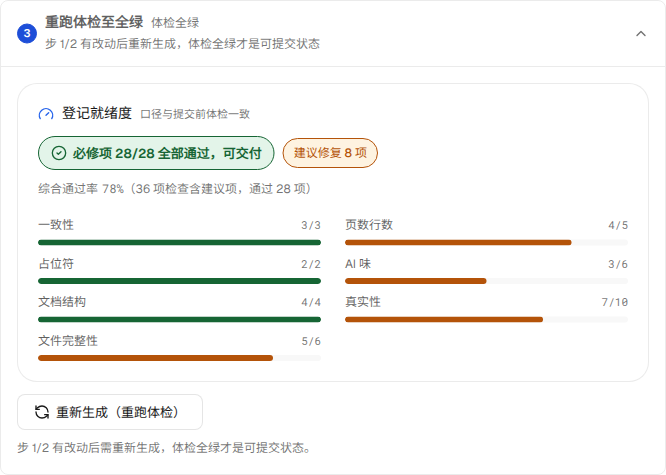Viewport: 666px width, 475px height.
Task: Click the 体检全绿 label in header
Action: point(175,23)
